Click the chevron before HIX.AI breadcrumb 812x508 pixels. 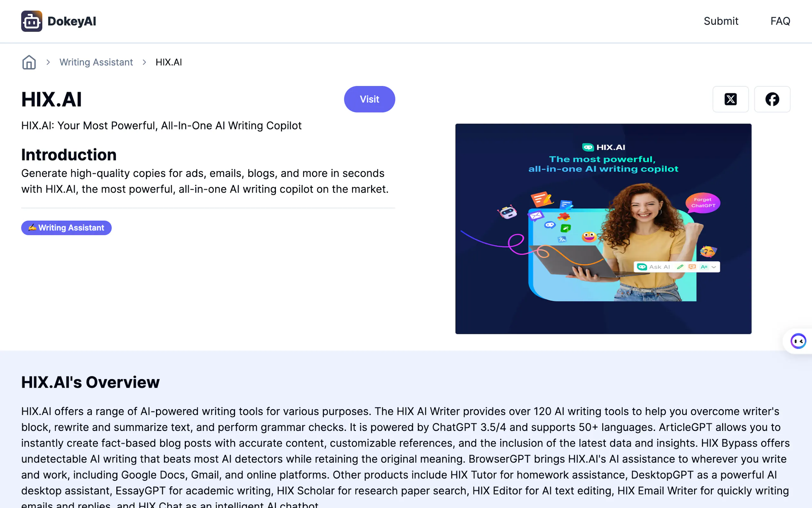point(144,62)
